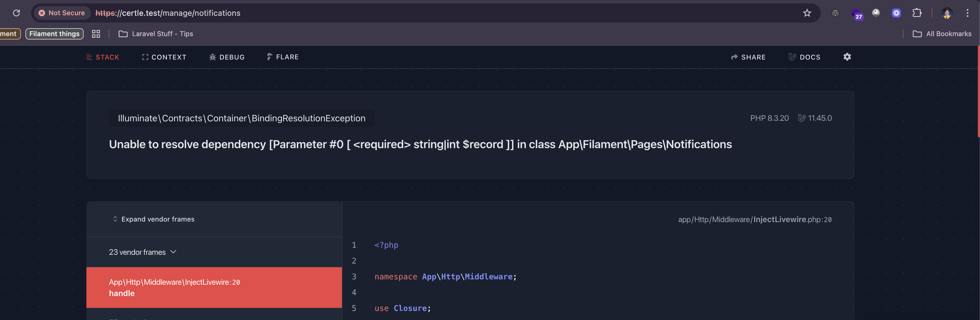The height and width of the screenshot is (320, 980).
Task: Open the bookmark tab groups grid icon
Action: (96, 34)
